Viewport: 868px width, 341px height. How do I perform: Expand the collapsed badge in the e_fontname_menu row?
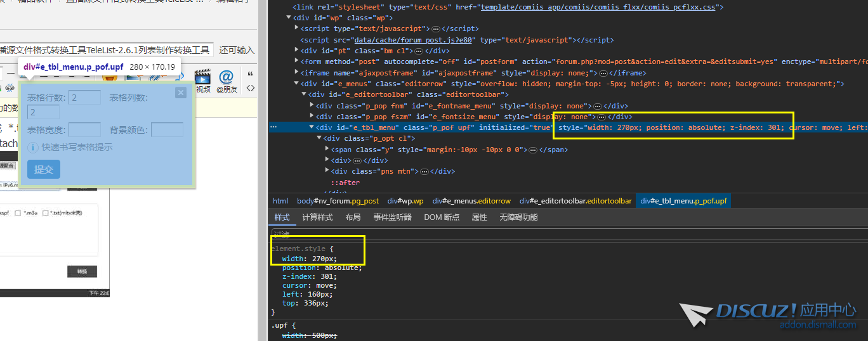(x=597, y=106)
